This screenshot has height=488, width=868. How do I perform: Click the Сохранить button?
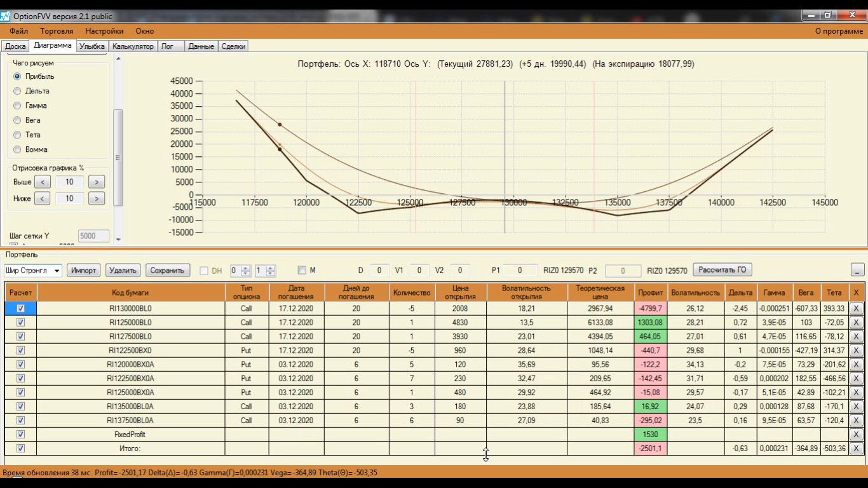pyautogui.click(x=167, y=270)
